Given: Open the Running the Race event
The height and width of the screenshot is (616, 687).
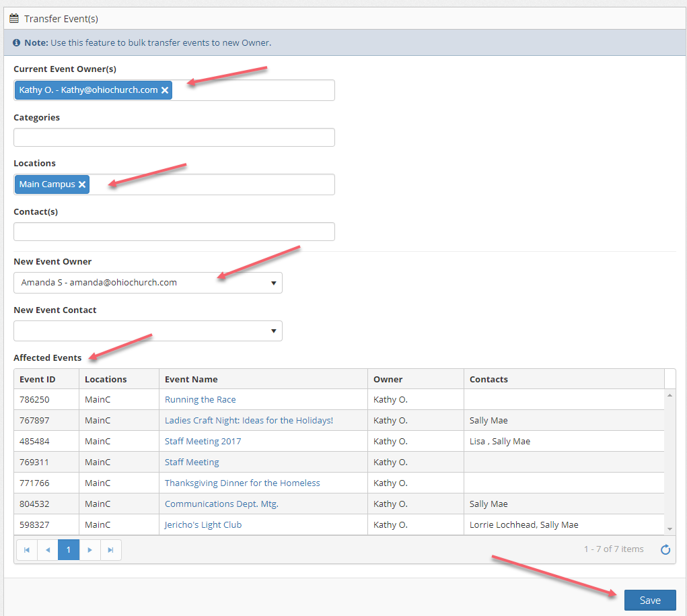Looking at the screenshot, I should pyautogui.click(x=200, y=399).
